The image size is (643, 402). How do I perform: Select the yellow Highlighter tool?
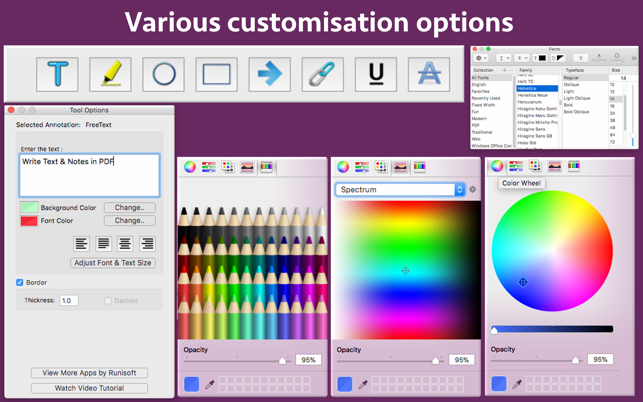(x=111, y=73)
